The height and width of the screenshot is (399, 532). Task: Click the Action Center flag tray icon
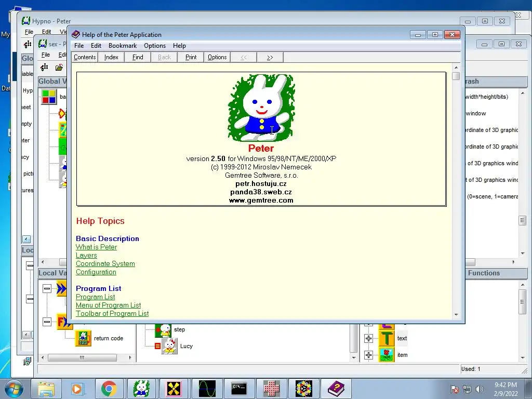tap(454, 389)
